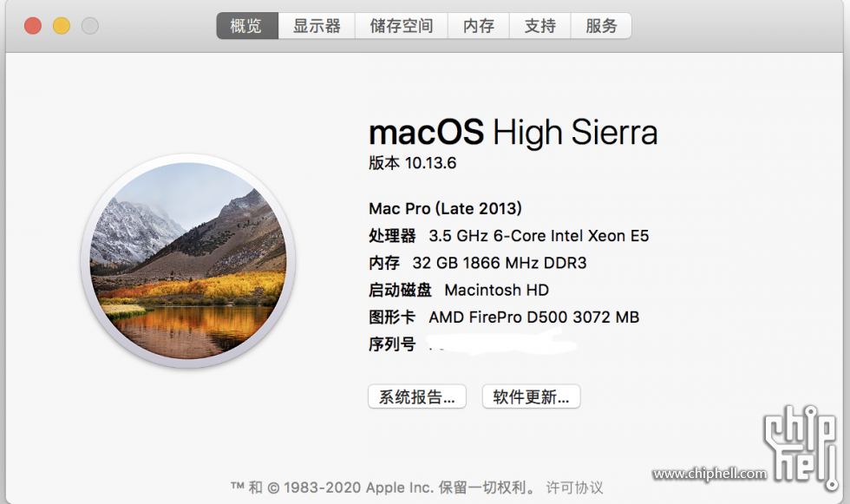Click the www.chiphell.com watermark text
This screenshot has width=850, height=504.
point(709,474)
